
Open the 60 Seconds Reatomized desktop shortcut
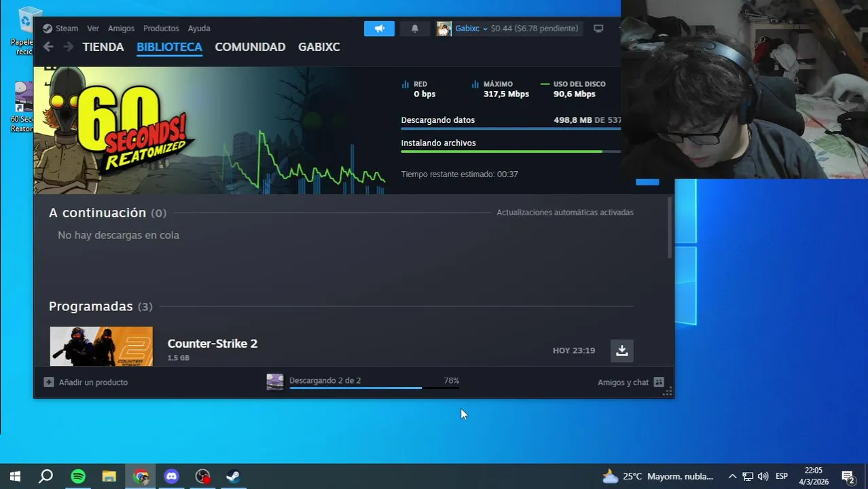click(23, 107)
